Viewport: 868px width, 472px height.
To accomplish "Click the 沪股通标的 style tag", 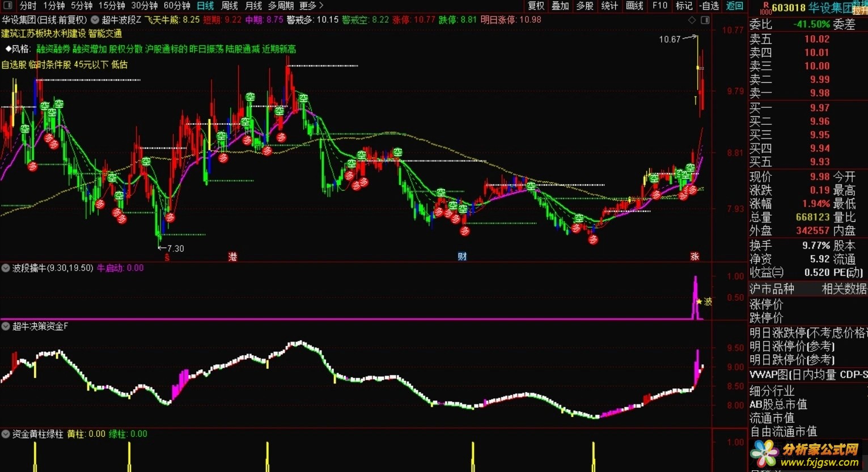I will pos(166,49).
